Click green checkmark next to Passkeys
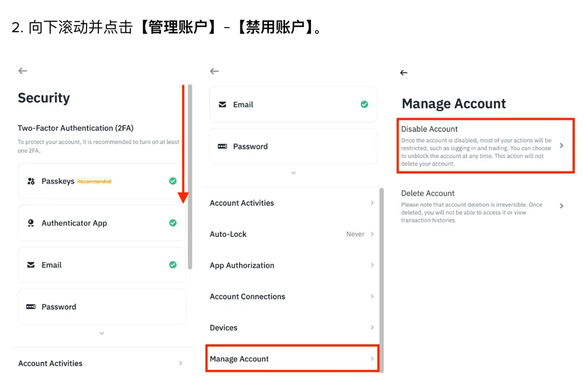Screen dimensions: 588x390 coord(173,181)
